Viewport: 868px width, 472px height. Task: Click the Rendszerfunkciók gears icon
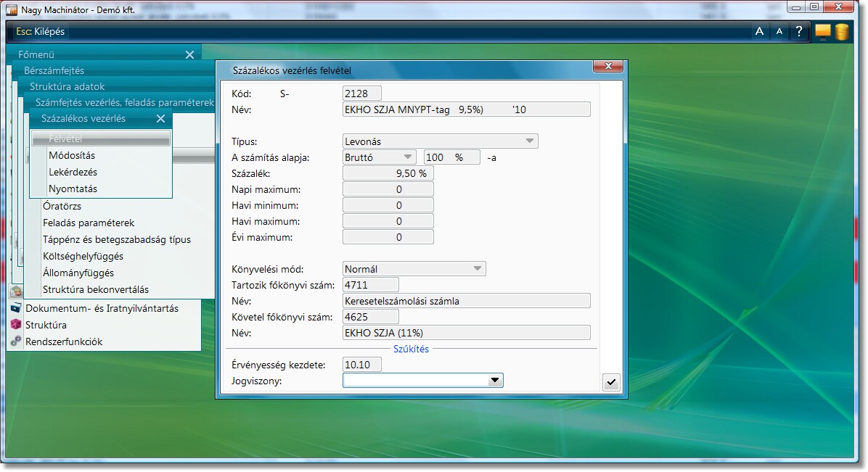16,341
